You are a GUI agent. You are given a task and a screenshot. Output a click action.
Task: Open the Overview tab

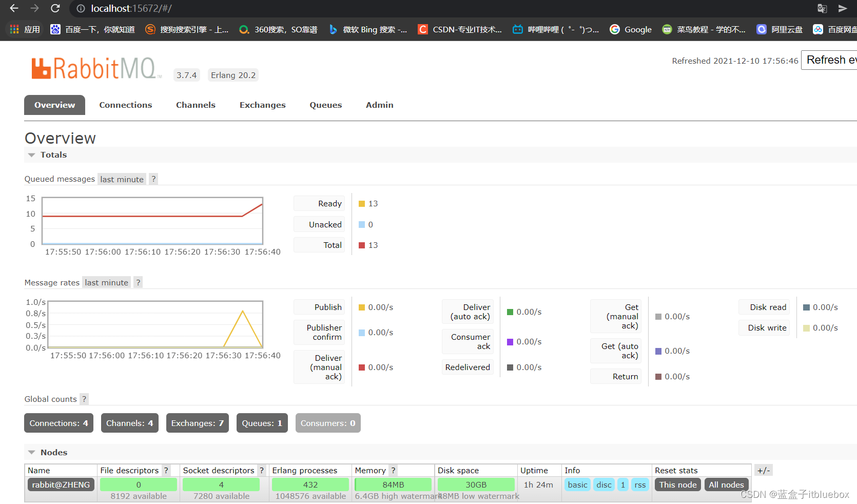[54, 105]
